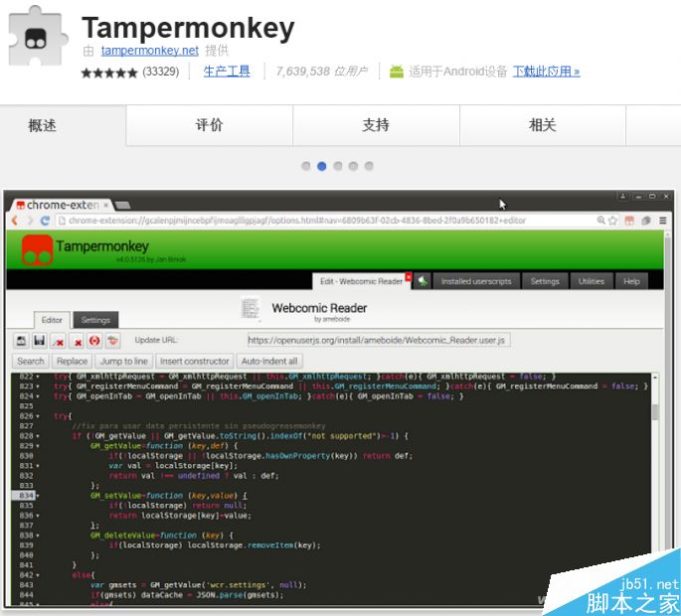Click the Auto-Indent all button
681x616 pixels.
269,362
